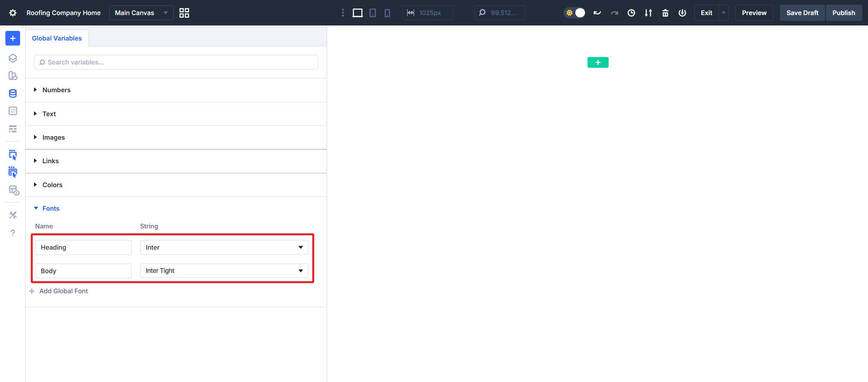Switch to tablet viewport view

click(372, 12)
